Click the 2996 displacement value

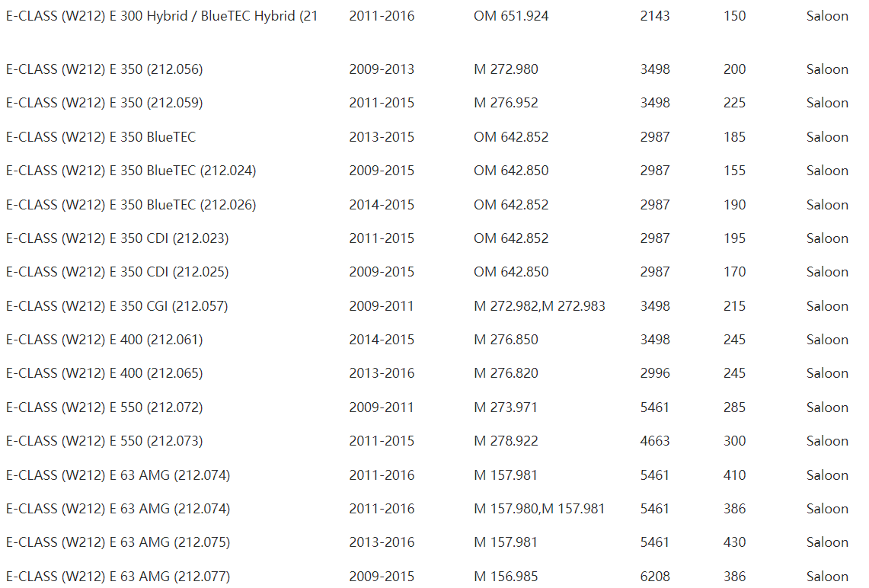[655, 373]
